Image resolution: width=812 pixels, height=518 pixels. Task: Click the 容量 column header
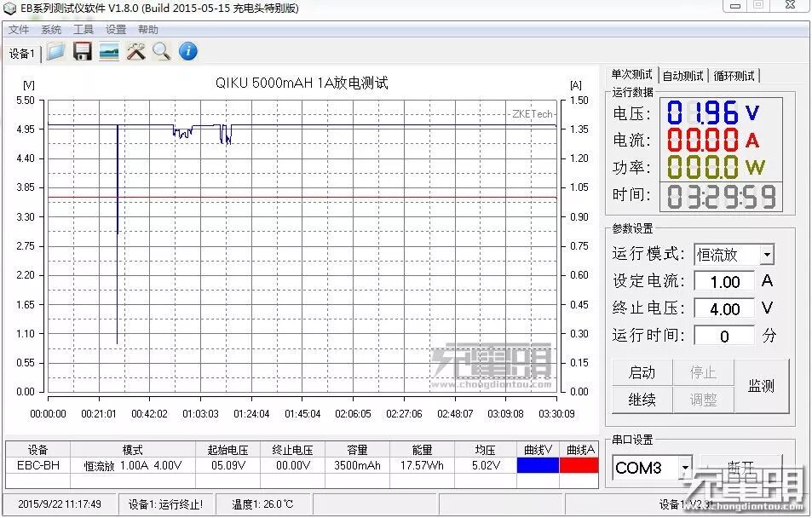(x=357, y=450)
